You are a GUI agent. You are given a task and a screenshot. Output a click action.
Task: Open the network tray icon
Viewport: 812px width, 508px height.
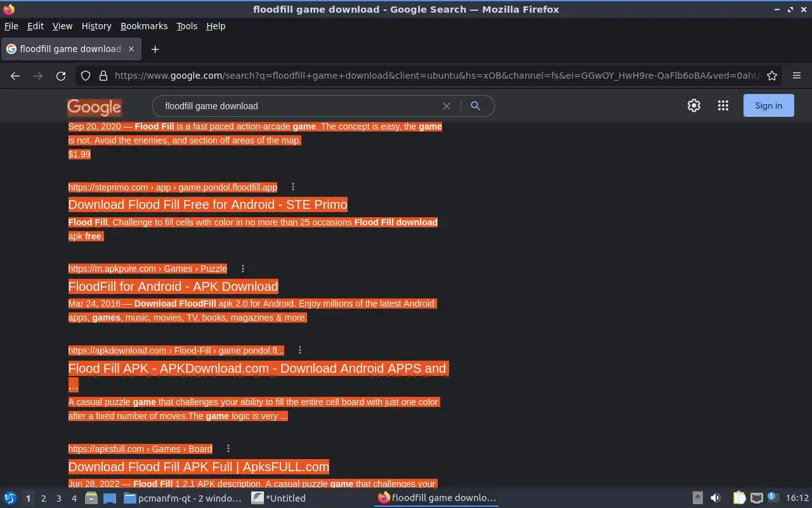(756, 498)
